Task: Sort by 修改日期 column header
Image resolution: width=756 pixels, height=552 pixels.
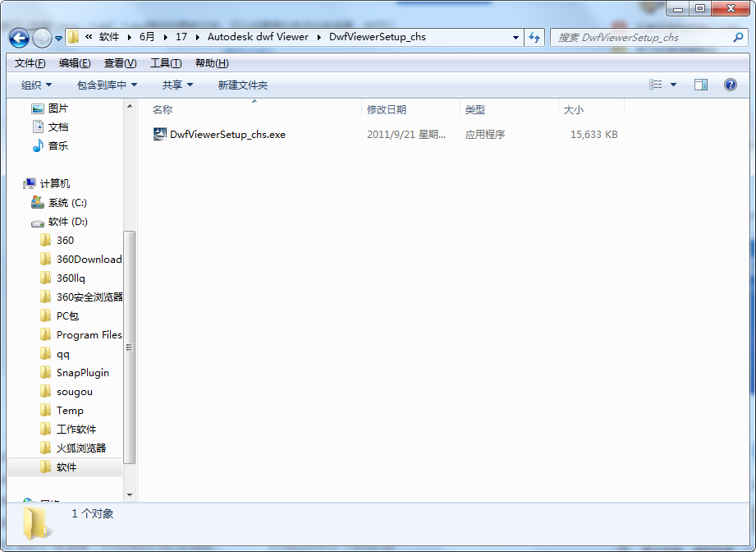Action: pos(386,109)
